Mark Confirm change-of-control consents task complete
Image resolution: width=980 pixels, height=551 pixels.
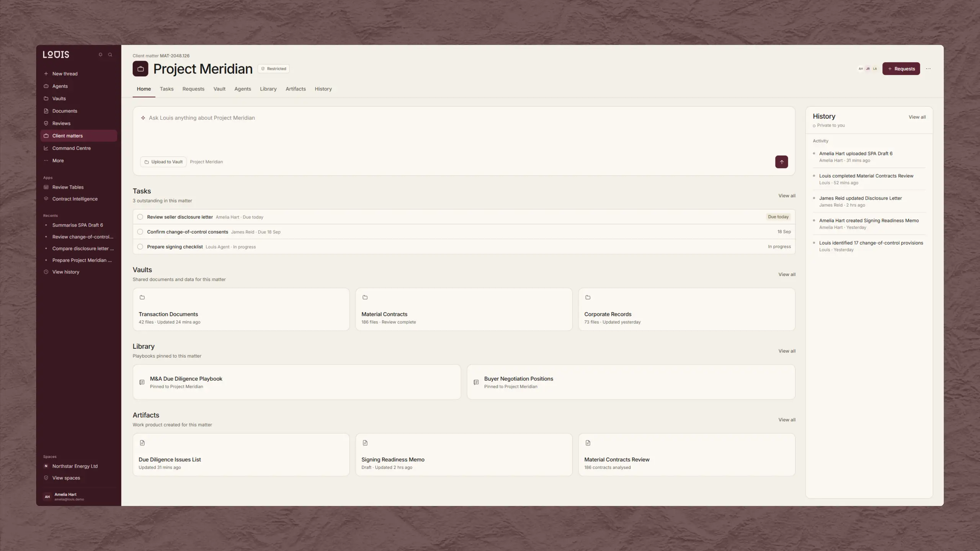(140, 232)
